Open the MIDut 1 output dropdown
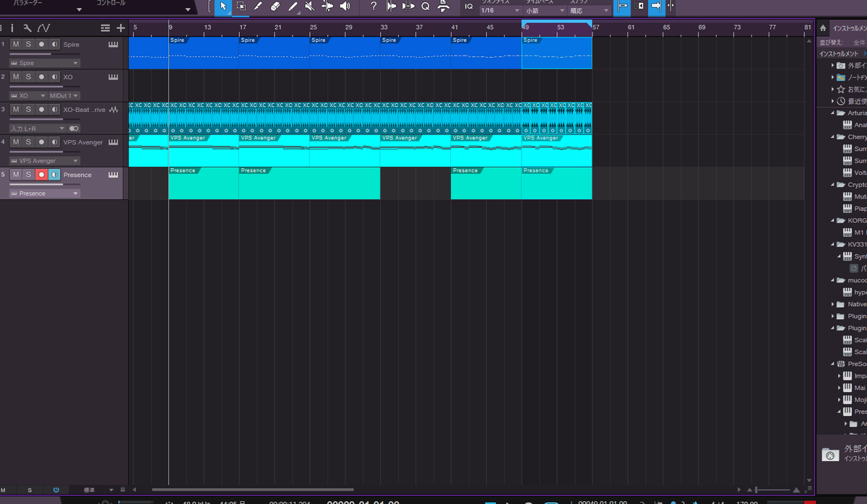867x504 pixels. coord(64,95)
